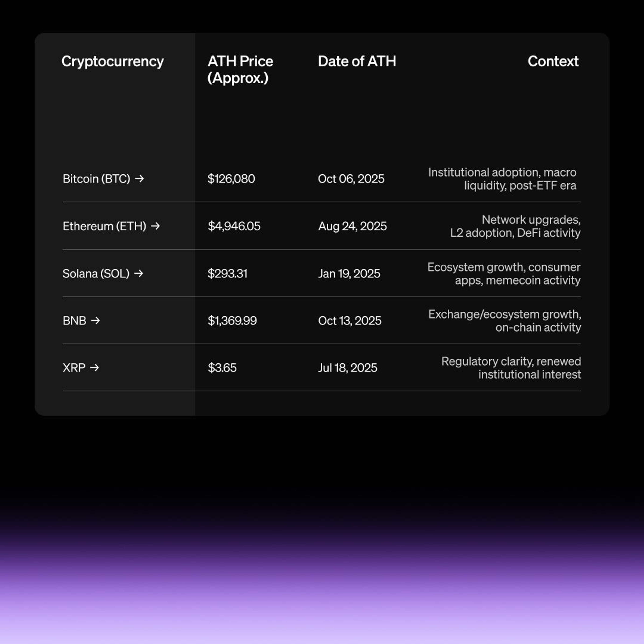Viewport: 644px width, 644px height.
Task: Click the Regulatory clarity context text
Action: pyautogui.click(x=511, y=368)
